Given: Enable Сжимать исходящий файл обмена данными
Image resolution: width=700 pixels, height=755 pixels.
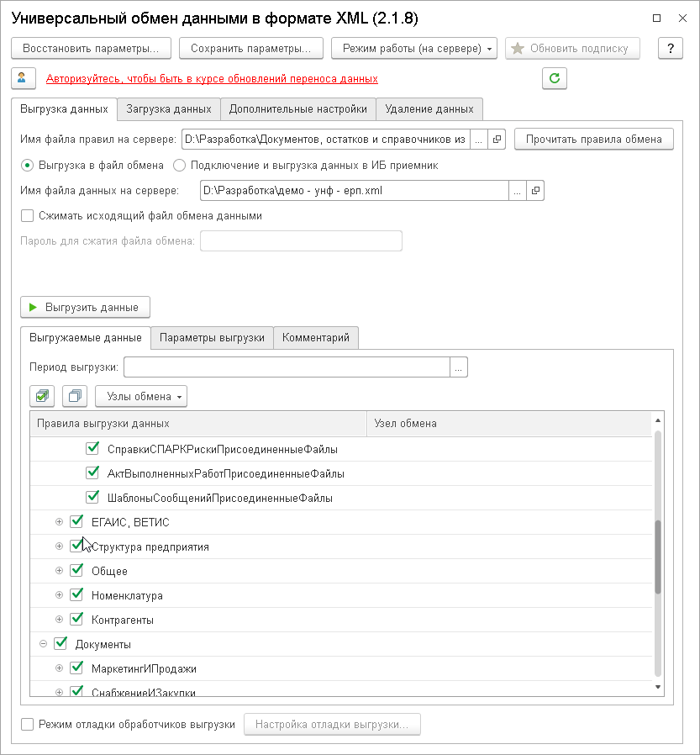Looking at the screenshot, I should [x=28, y=216].
